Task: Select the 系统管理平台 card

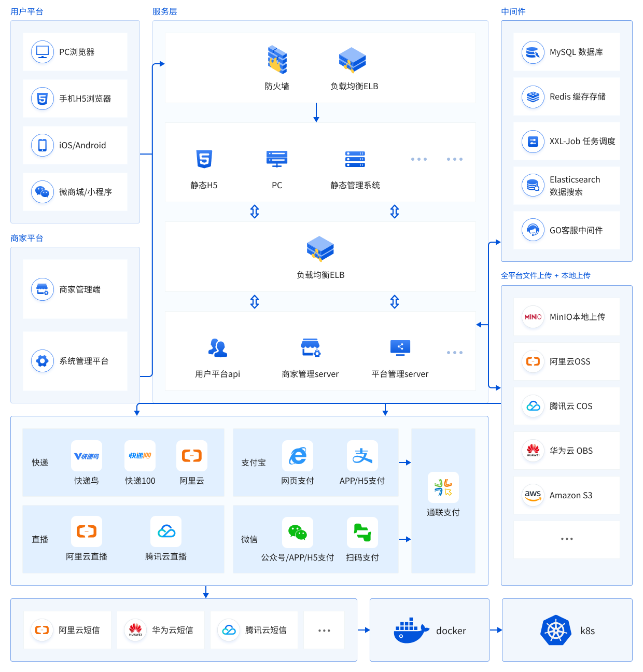Action: click(x=75, y=361)
